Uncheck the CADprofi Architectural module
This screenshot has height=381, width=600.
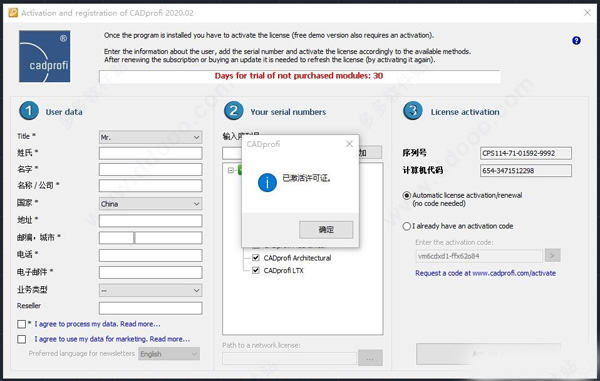point(256,258)
